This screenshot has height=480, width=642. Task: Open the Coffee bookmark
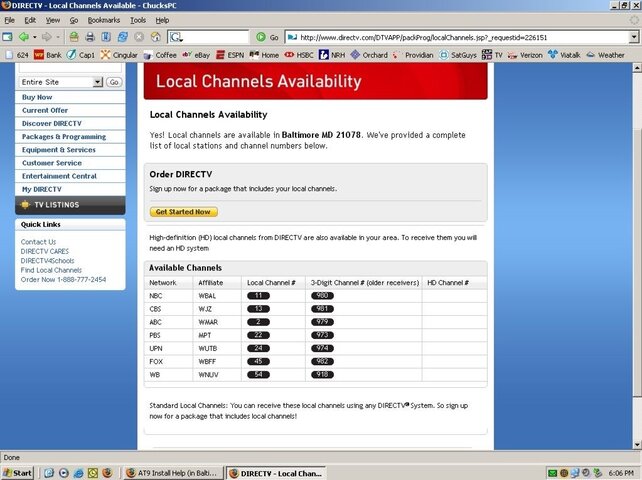point(160,55)
